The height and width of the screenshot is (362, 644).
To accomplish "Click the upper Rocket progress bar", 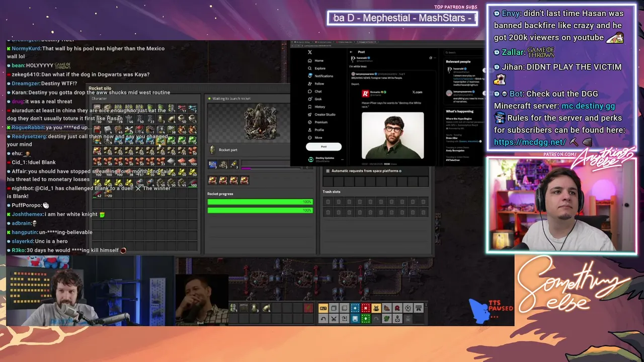I will 260,202.
